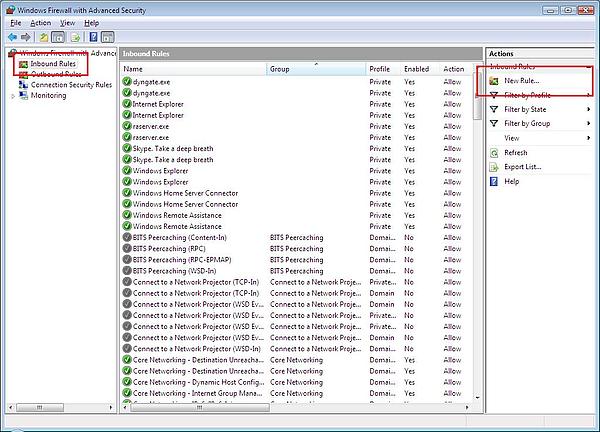This screenshot has width=600, height=432.
Task: Click the rules list scroll down arrow
Action: 478,398
